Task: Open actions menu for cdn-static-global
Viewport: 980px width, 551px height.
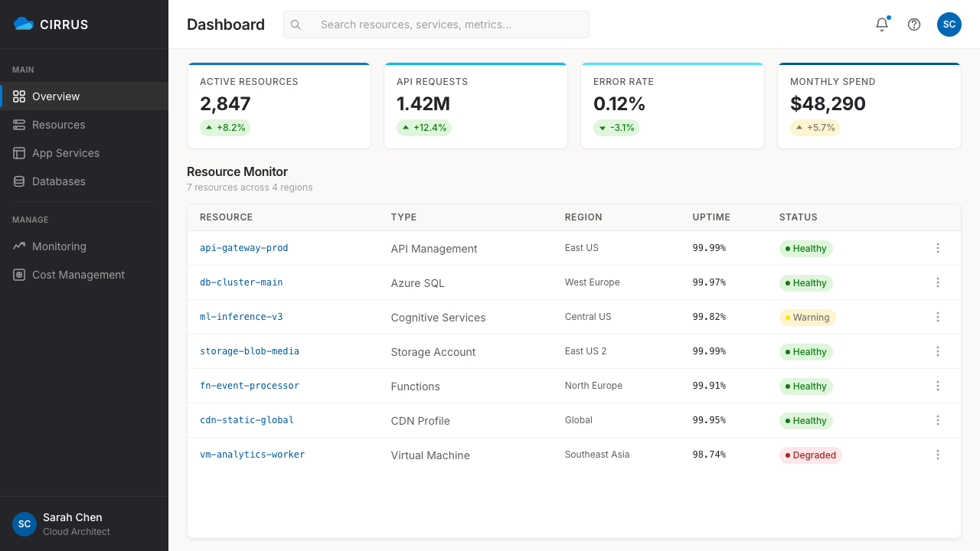Action: 938,420
